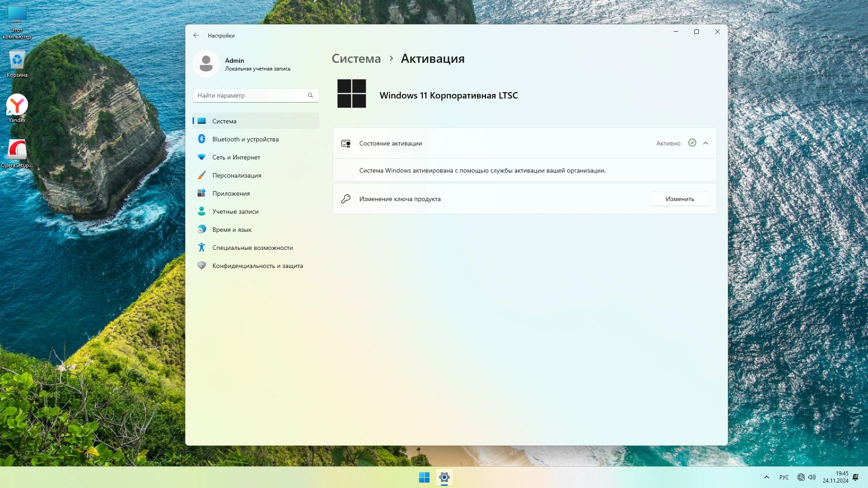The width and height of the screenshot is (868, 488).
Task: Click the Система breadcrumb link
Action: (x=356, y=59)
